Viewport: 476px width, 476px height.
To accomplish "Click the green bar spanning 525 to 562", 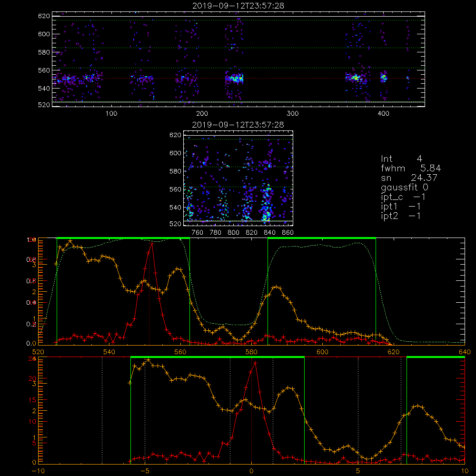I will [123, 238].
